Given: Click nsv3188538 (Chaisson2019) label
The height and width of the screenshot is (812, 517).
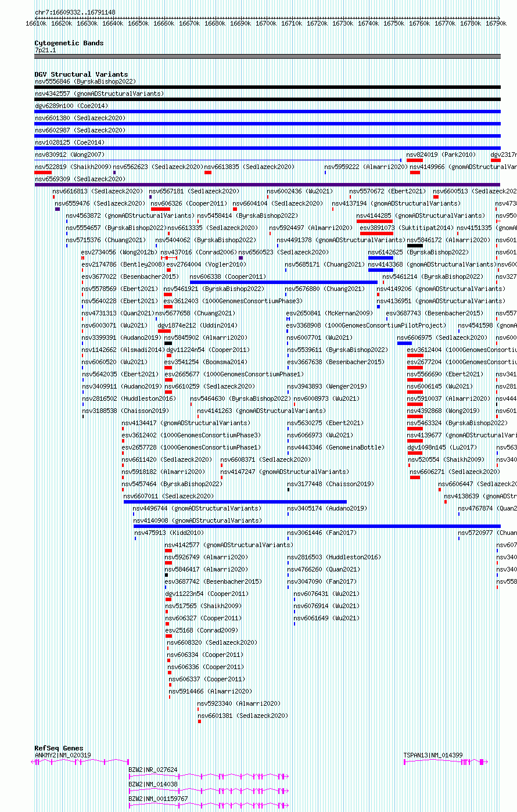Looking at the screenshot, I should point(125,411).
